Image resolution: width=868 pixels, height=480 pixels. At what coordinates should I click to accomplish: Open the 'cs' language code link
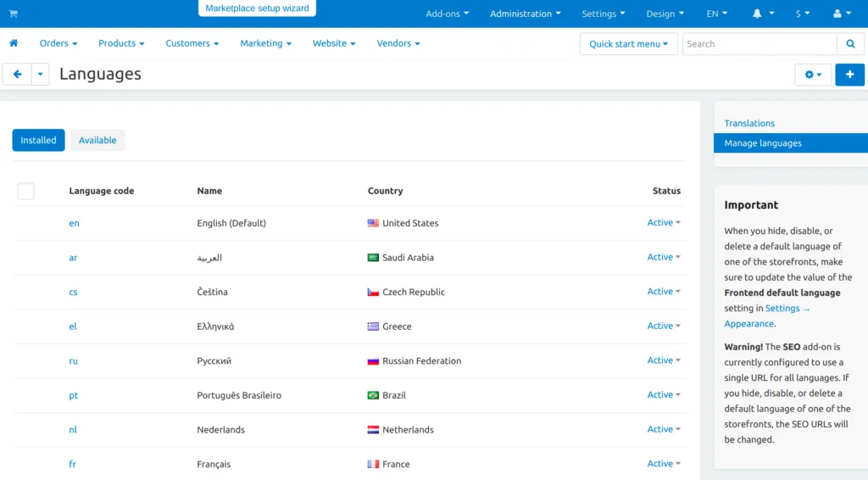click(73, 292)
